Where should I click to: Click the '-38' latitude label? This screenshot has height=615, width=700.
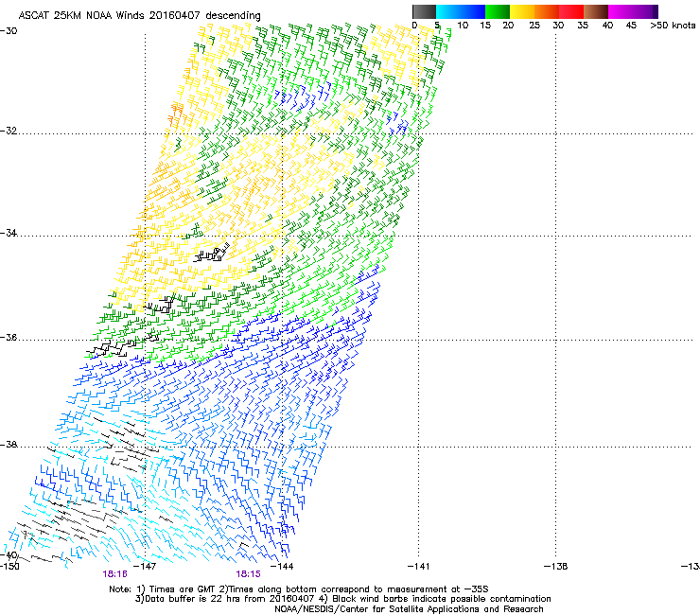[9, 445]
